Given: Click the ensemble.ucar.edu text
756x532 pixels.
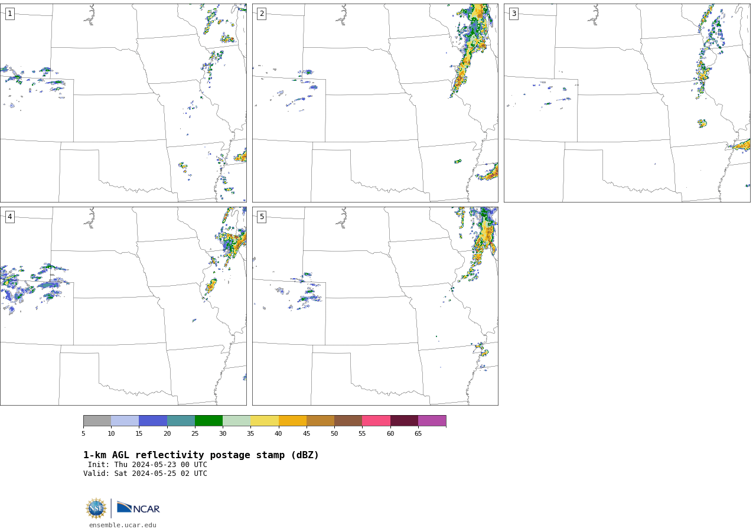Looking at the screenshot, I should pyautogui.click(x=123, y=526).
